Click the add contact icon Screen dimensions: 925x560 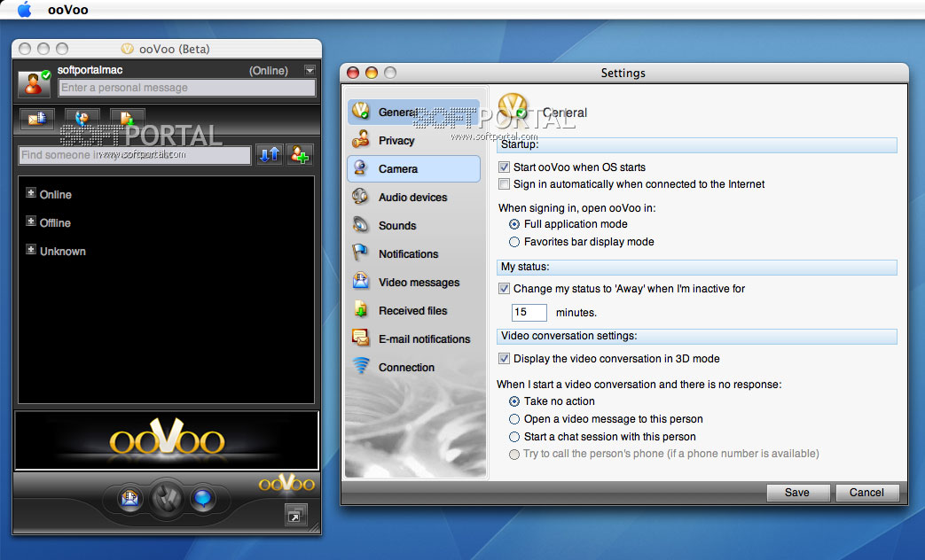[300, 155]
